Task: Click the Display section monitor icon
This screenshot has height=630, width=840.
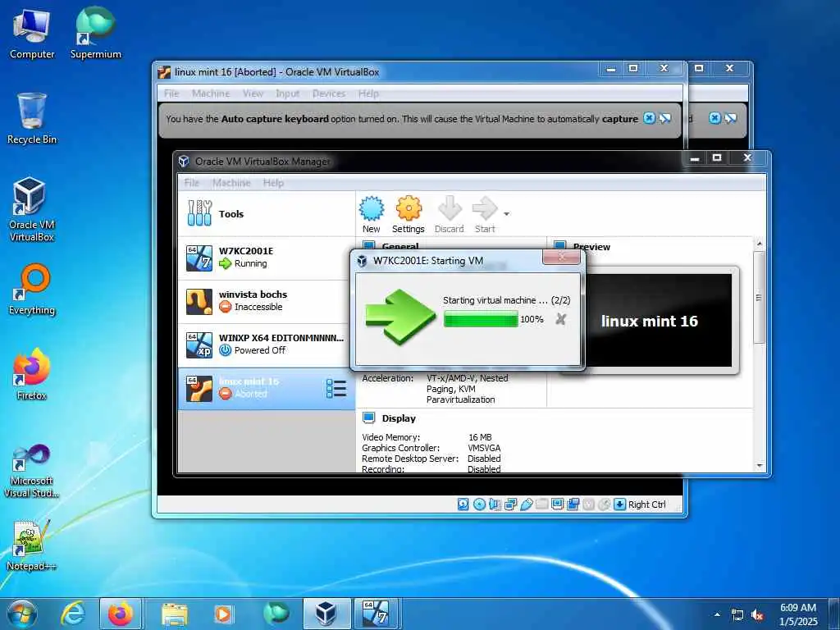Action: tap(368, 418)
